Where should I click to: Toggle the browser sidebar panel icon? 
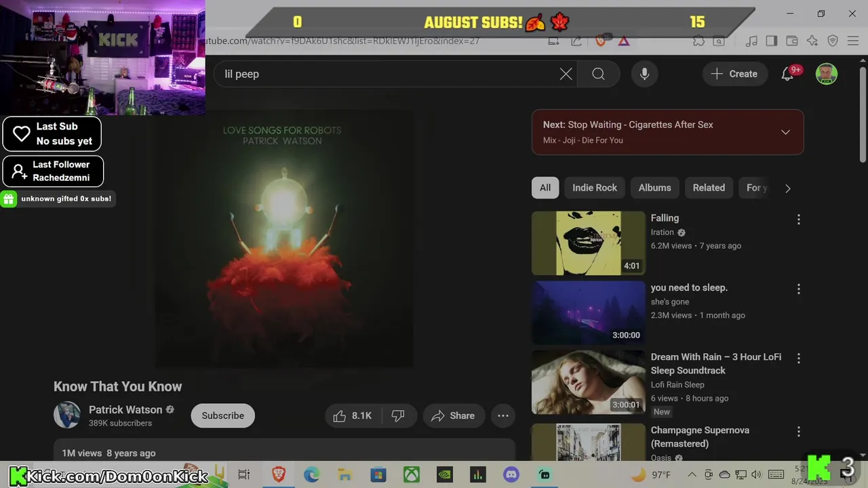(772, 41)
